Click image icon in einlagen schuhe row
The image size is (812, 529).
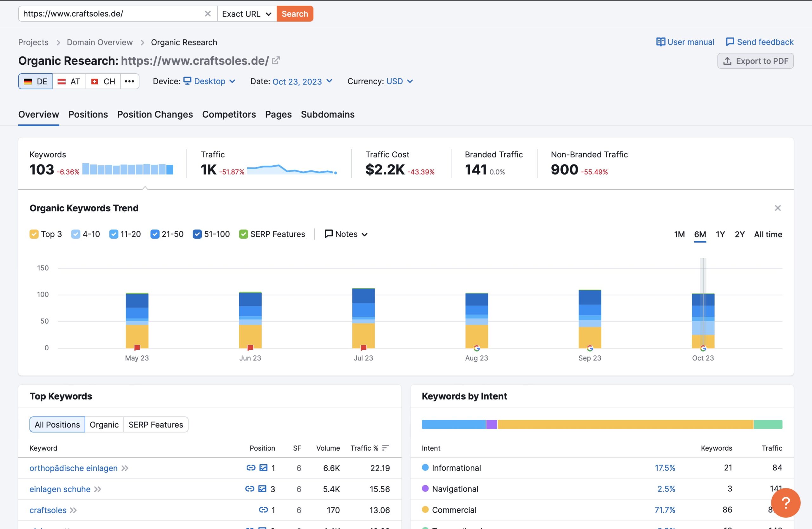[x=262, y=489]
